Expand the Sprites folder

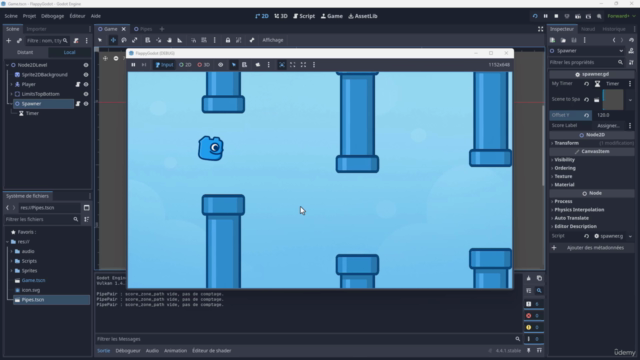coord(11,271)
